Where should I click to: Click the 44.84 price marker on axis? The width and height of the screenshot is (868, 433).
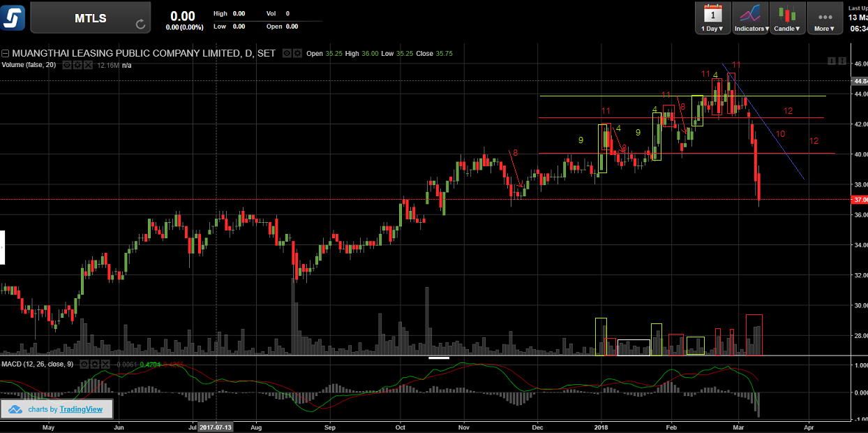(x=860, y=81)
